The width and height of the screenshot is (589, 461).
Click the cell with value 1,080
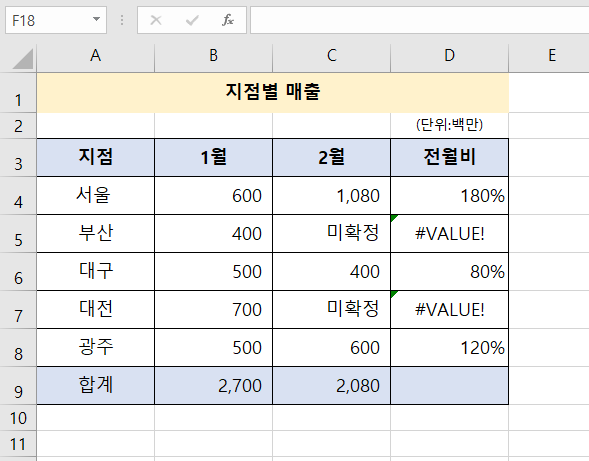click(331, 196)
